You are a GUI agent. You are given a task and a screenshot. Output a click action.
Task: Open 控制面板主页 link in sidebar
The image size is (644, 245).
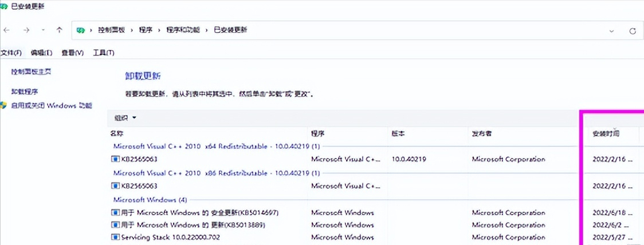tap(31, 72)
